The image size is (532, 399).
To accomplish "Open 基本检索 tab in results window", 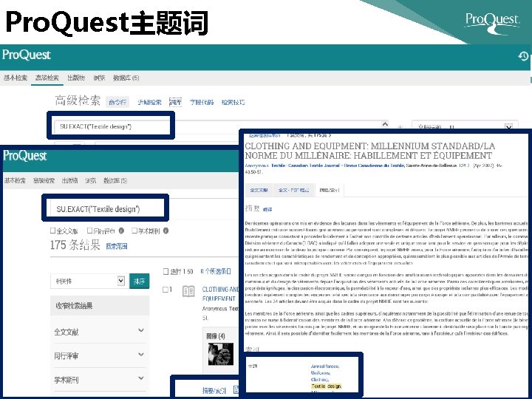I will 15,180.
